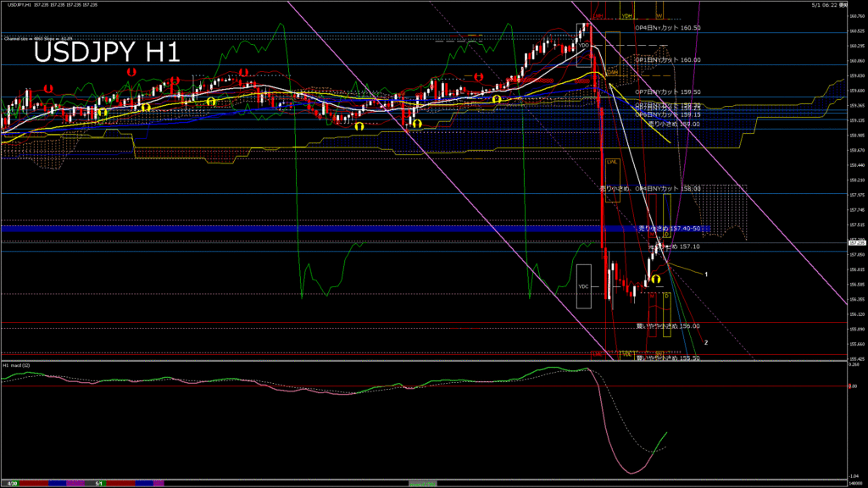
Task: Click the YDH label at the top
Action: (x=626, y=16)
